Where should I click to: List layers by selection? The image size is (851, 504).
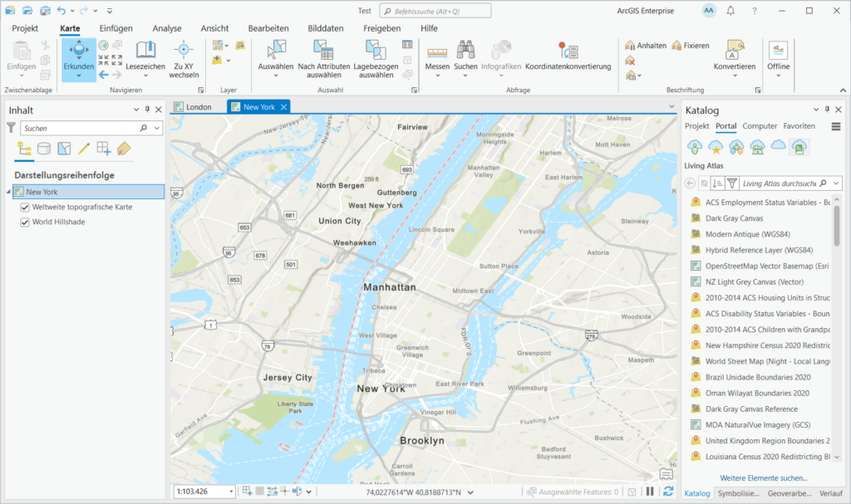[x=64, y=149]
